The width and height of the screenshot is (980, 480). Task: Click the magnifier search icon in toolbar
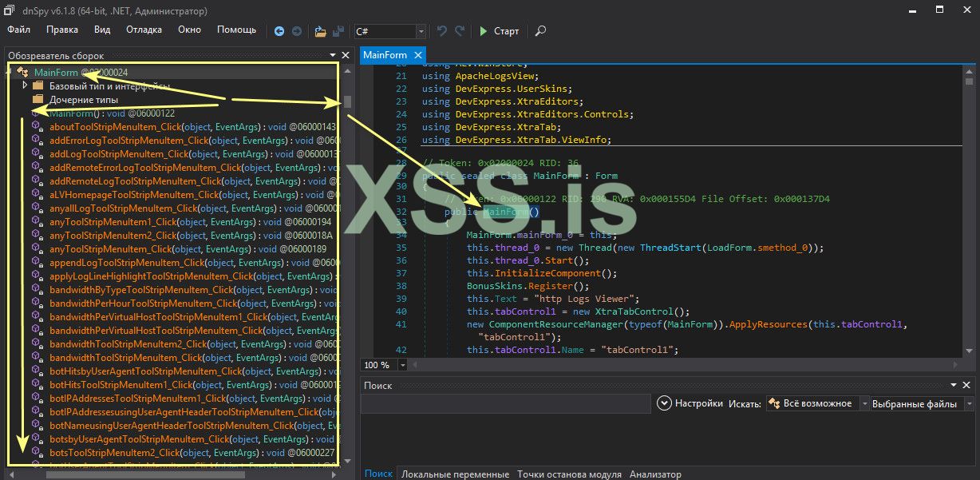pos(540,31)
